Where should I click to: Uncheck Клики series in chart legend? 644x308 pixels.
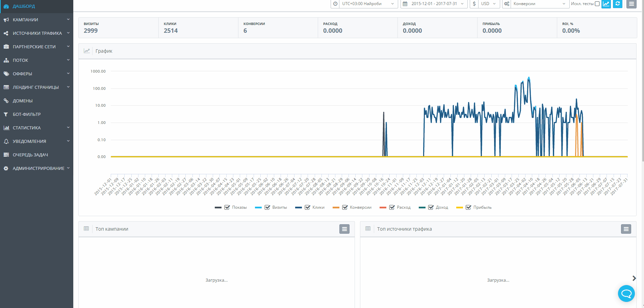point(308,207)
